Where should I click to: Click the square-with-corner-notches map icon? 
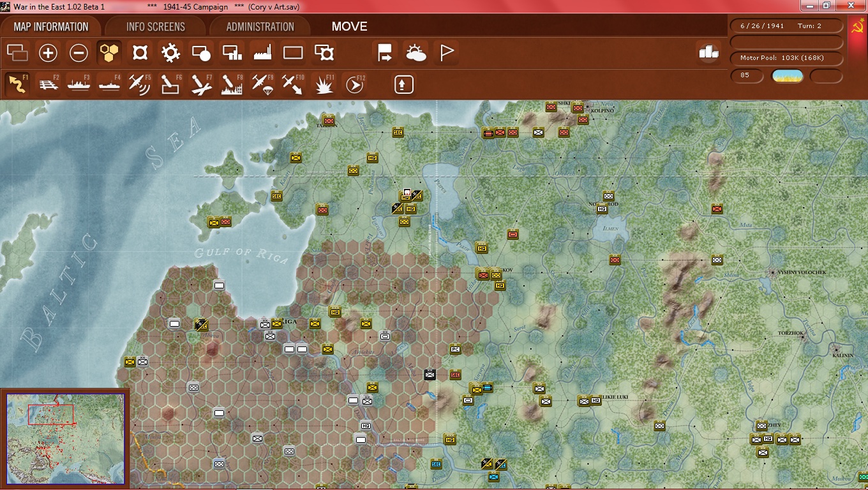[140, 52]
